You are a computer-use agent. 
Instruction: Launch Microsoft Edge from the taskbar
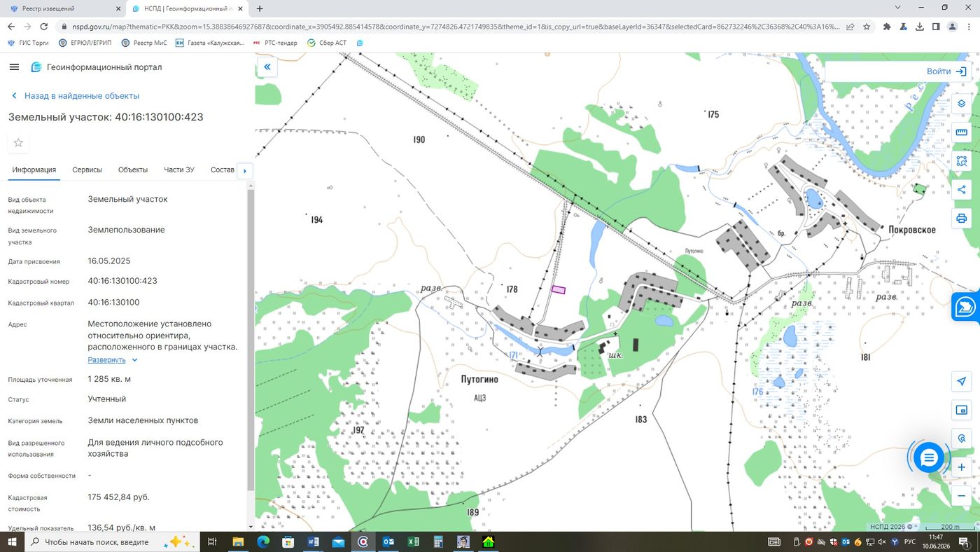tap(263, 542)
